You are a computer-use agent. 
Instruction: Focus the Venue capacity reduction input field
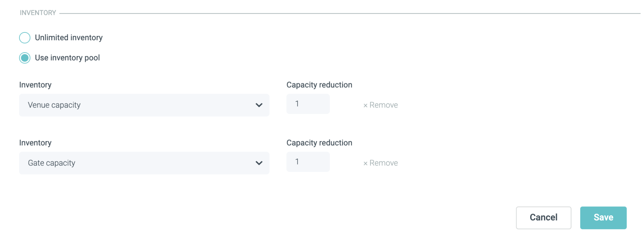(308, 104)
